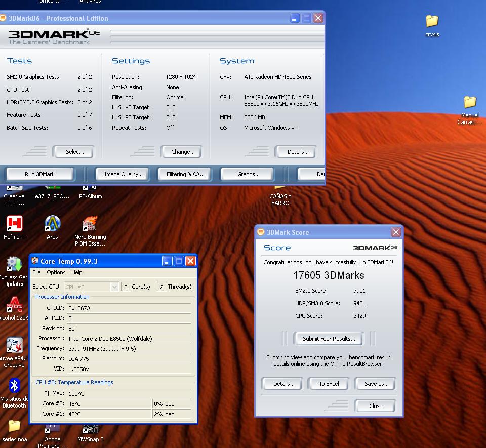Open Mis sitios de Bluetooth icon
The height and width of the screenshot is (448, 486).
tap(14, 386)
